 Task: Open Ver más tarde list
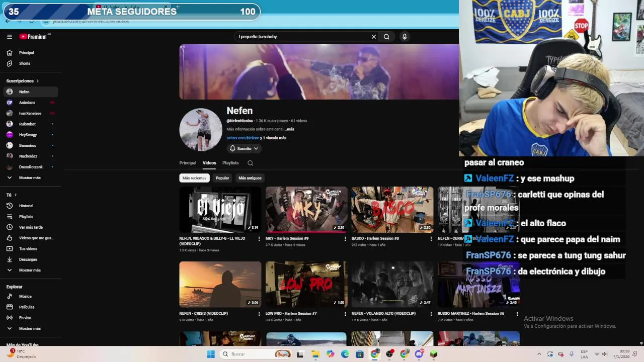[31, 227]
